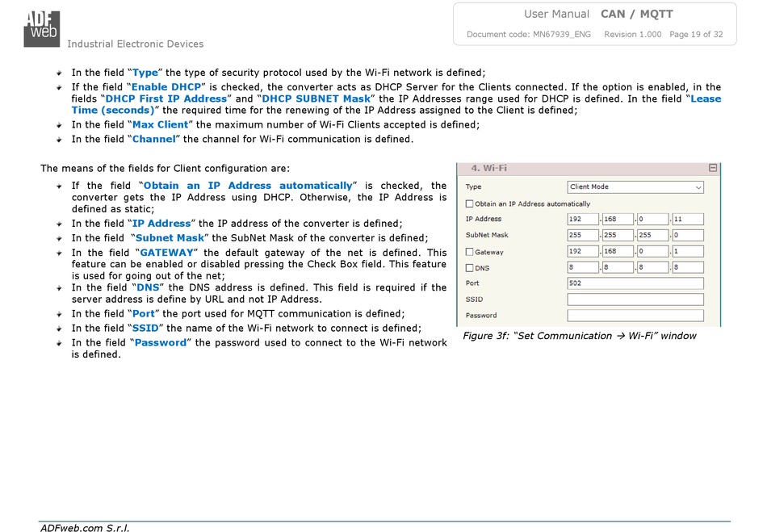767x532 pixels.
Task: Click the blue "Max Client" term
Action: 161,124
